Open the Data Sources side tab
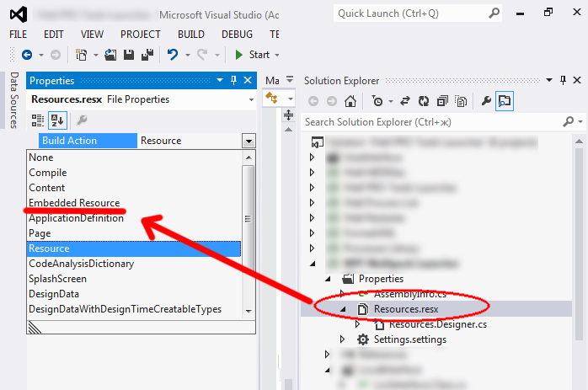 pos(13,100)
